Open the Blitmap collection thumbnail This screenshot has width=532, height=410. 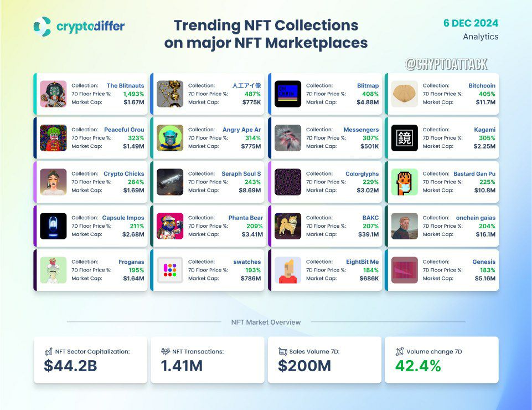point(288,94)
